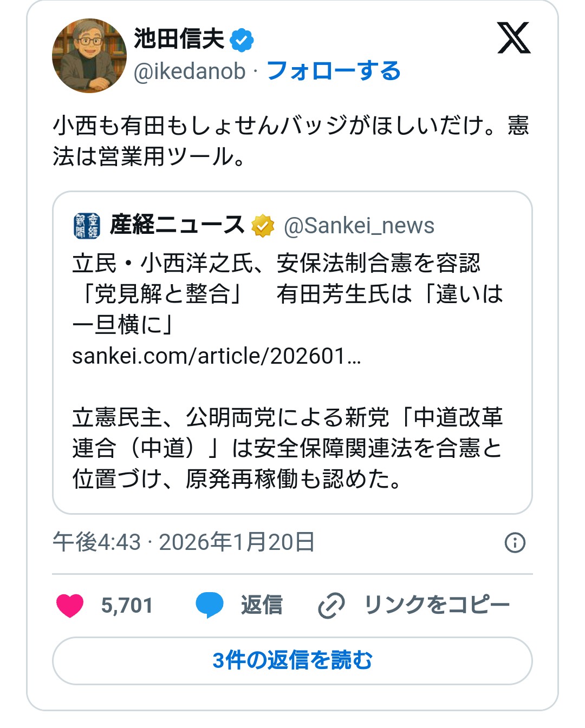Open 池田信夫's profile picture
Screen dimensions: 585x728
[89, 56]
